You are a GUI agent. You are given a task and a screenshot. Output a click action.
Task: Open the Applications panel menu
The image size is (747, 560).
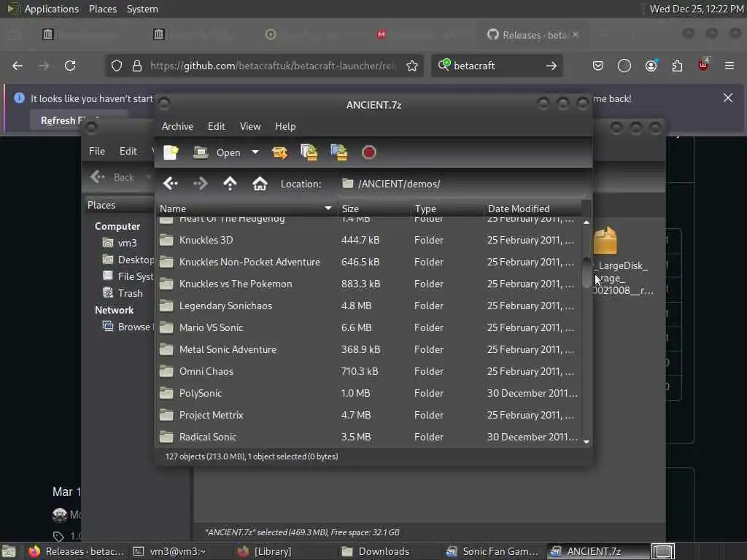pyautogui.click(x=52, y=9)
